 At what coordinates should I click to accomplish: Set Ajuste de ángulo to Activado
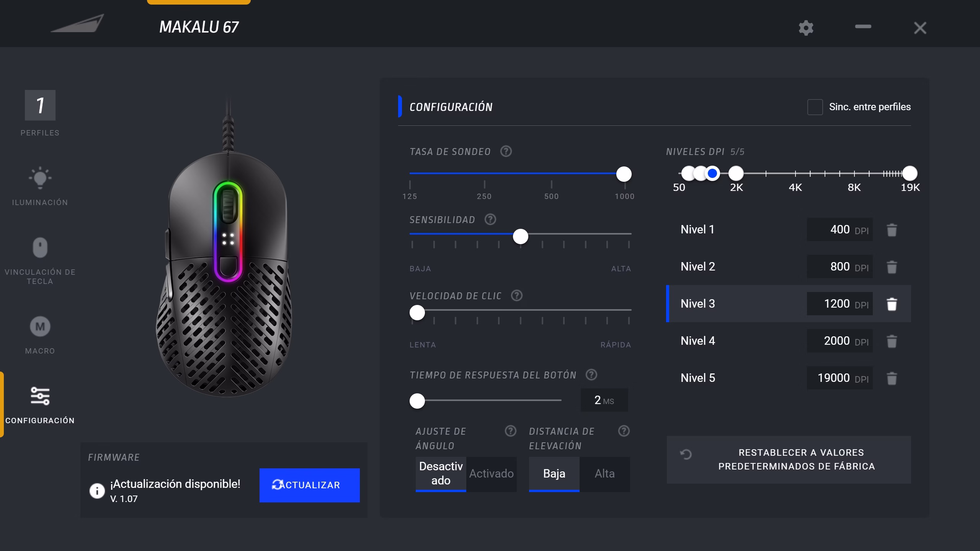491,474
